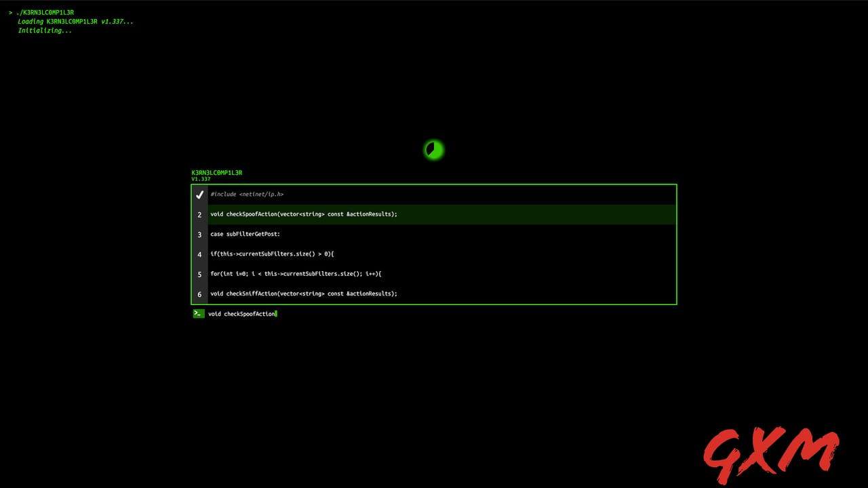Select the green terminal prompt icon
This screenshot has height=488, width=868.
click(197, 313)
